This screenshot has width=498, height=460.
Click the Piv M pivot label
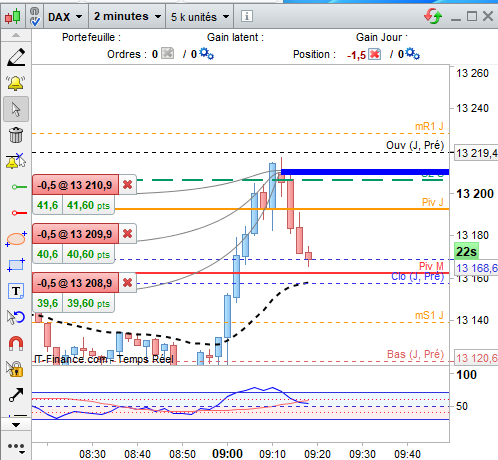(x=431, y=266)
